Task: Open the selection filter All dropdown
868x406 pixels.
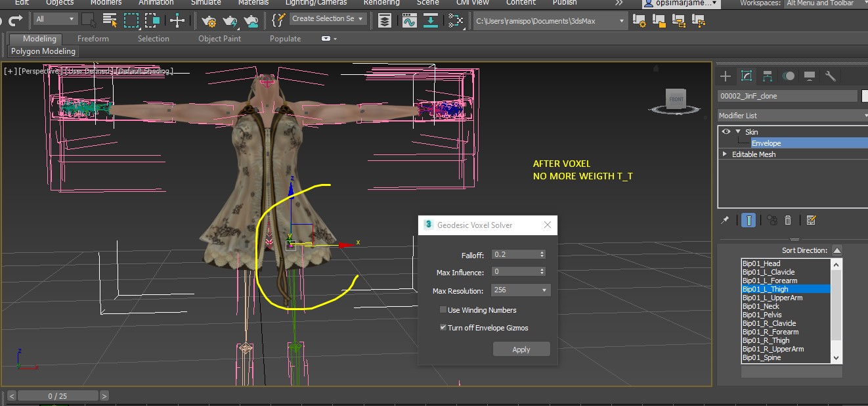Action: tap(70, 19)
